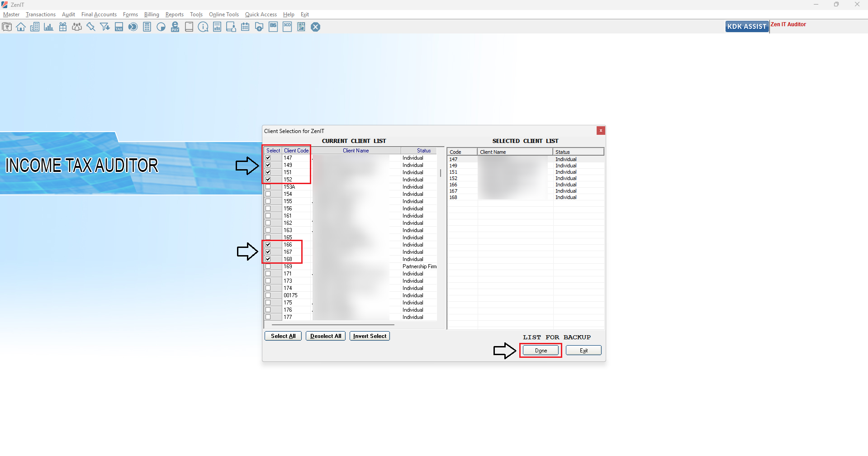Open the Online Tools menu

point(223,14)
